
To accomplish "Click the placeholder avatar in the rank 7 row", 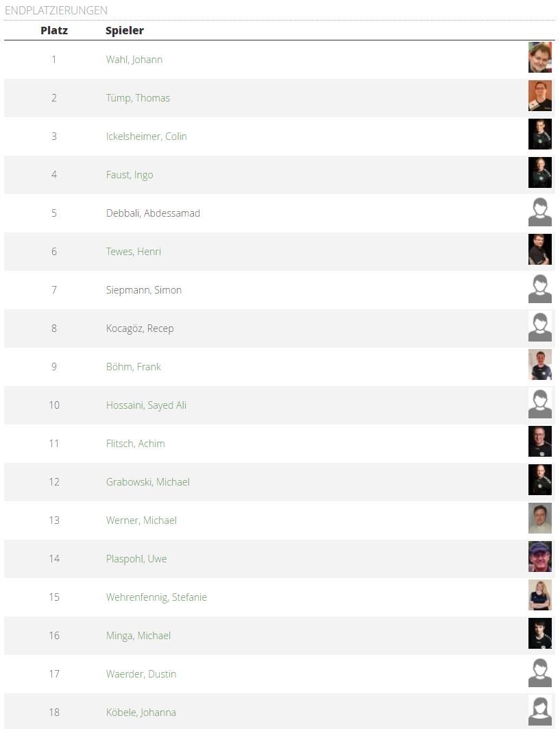I will point(539,289).
